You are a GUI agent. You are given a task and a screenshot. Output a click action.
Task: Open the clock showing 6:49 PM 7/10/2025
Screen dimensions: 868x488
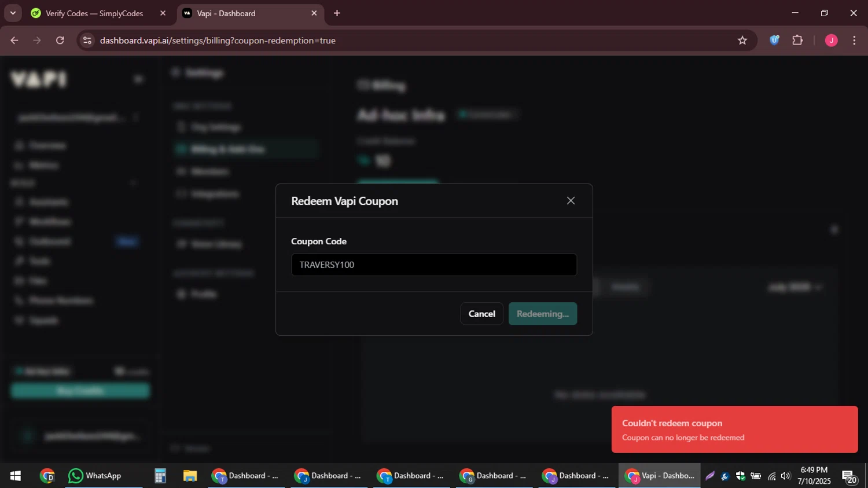coord(814,476)
